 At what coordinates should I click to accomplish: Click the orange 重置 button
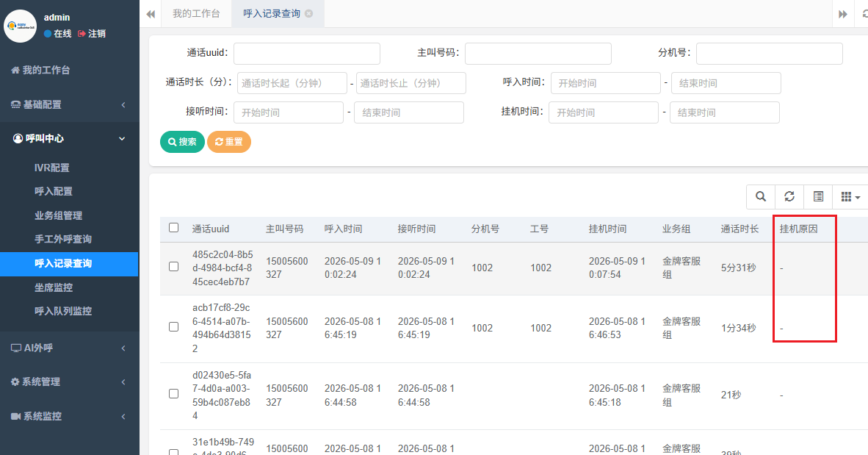228,142
